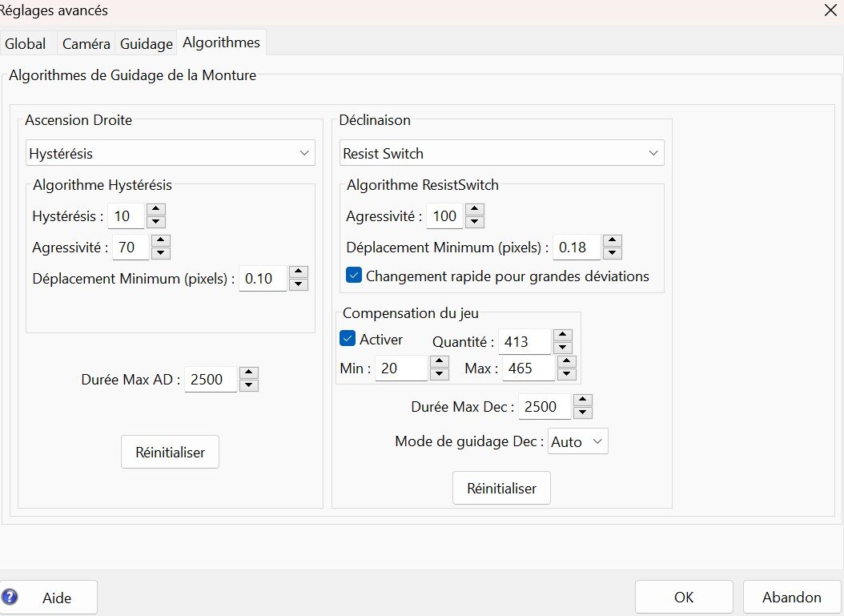Expand the Déclinaison algorithm dropdown
This screenshot has width=844, height=616.
coord(501,153)
